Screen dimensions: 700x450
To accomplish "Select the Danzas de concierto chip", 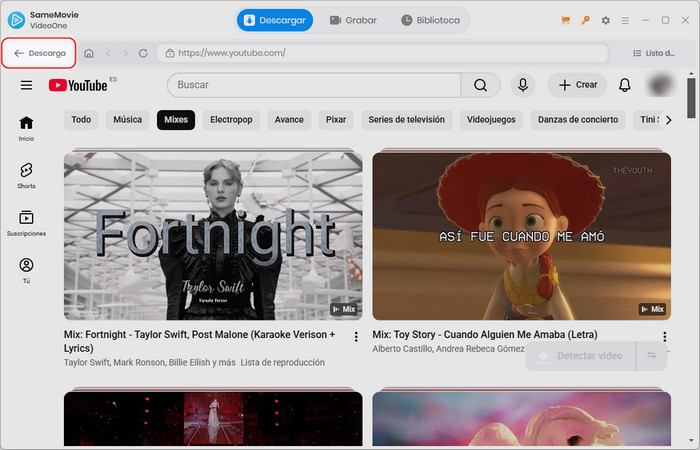I will tap(578, 120).
